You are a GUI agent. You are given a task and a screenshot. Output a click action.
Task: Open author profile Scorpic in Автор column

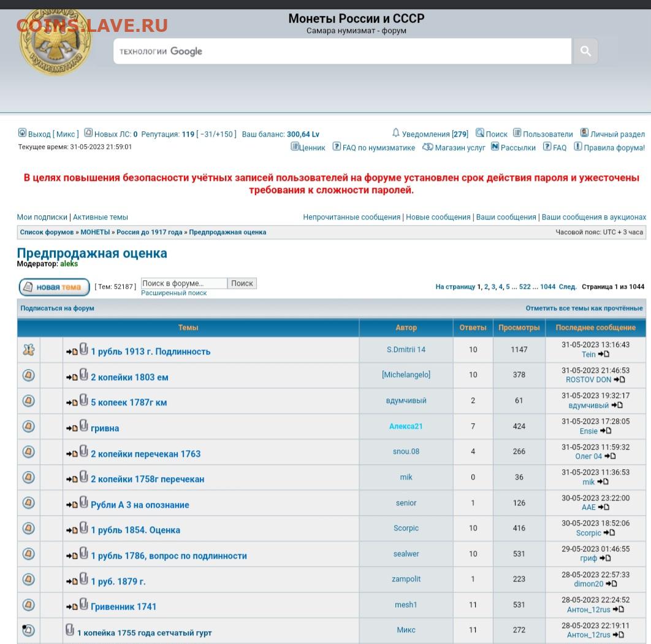pos(406,528)
